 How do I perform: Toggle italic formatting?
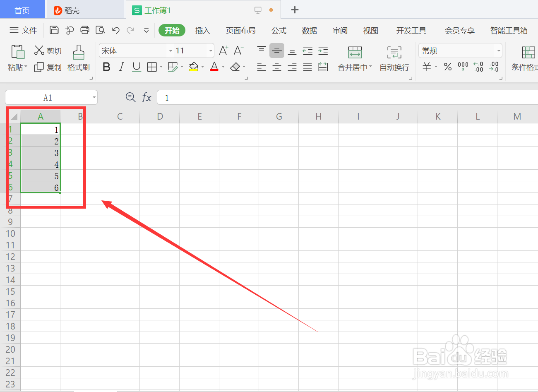tap(121, 67)
